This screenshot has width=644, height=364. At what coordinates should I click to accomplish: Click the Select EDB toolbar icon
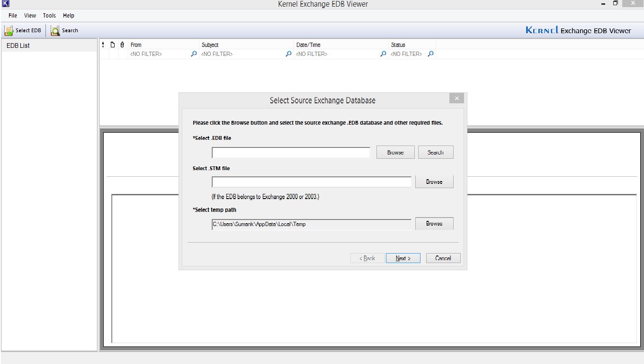9,30
